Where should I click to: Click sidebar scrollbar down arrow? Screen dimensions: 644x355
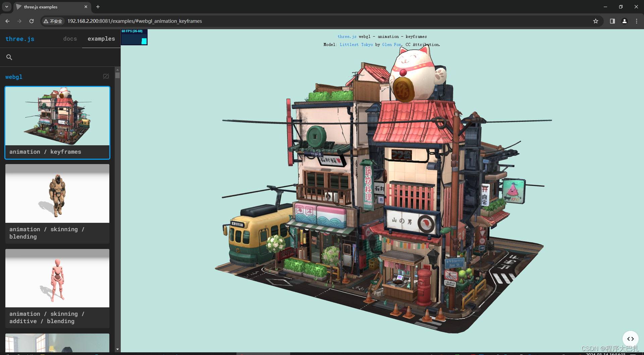(x=117, y=349)
